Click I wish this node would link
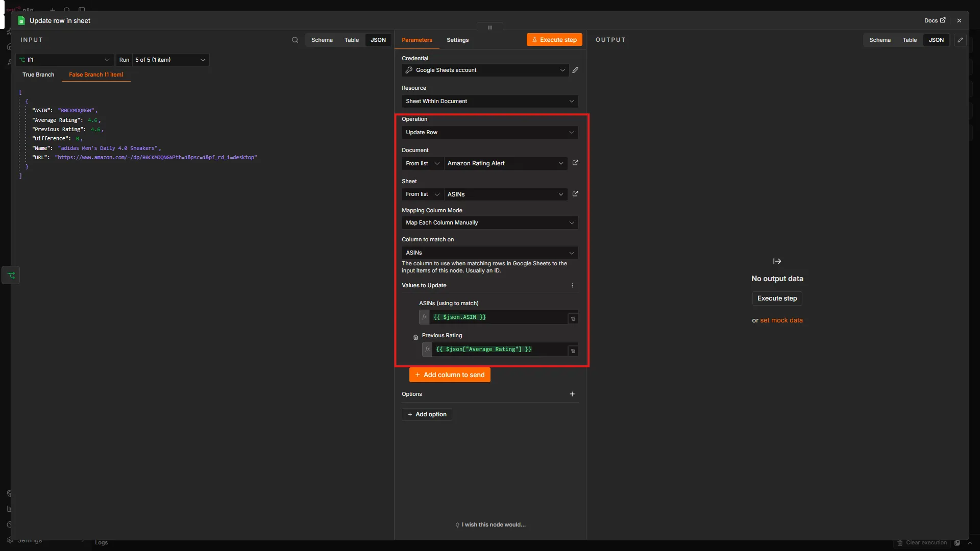 [x=491, y=524]
